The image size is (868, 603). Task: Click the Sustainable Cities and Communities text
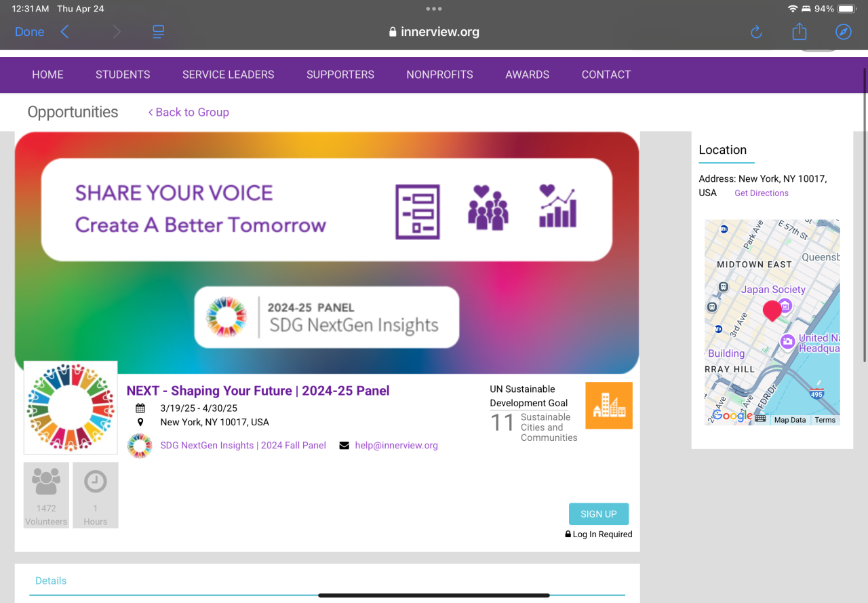point(549,427)
